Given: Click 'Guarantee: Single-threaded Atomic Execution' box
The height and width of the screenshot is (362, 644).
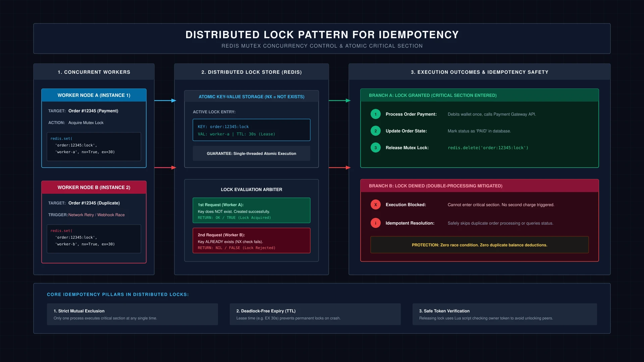Looking at the screenshot, I should pos(252,154).
